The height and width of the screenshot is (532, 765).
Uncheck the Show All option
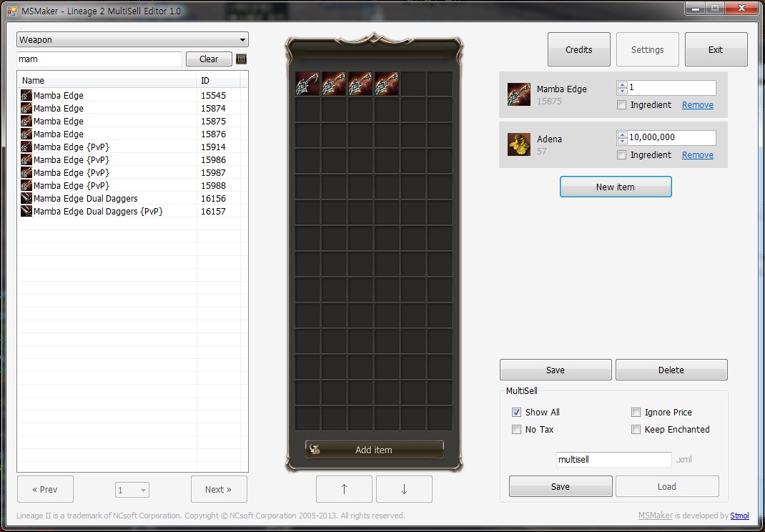point(516,412)
